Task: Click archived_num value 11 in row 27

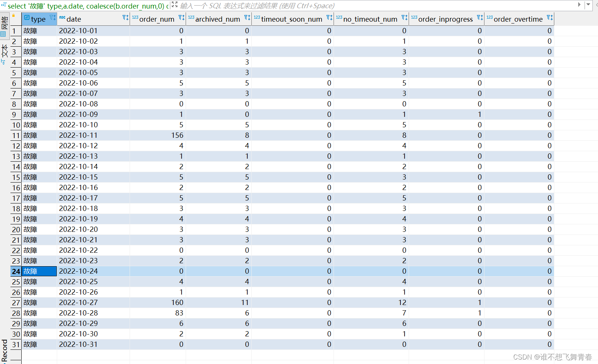Action: tap(219, 302)
